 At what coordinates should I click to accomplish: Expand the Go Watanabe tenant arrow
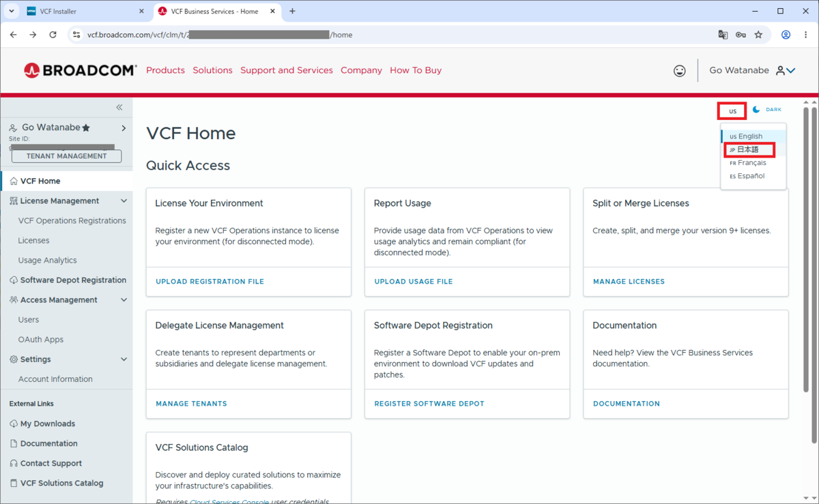pyautogui.click(x=124, y=128)
